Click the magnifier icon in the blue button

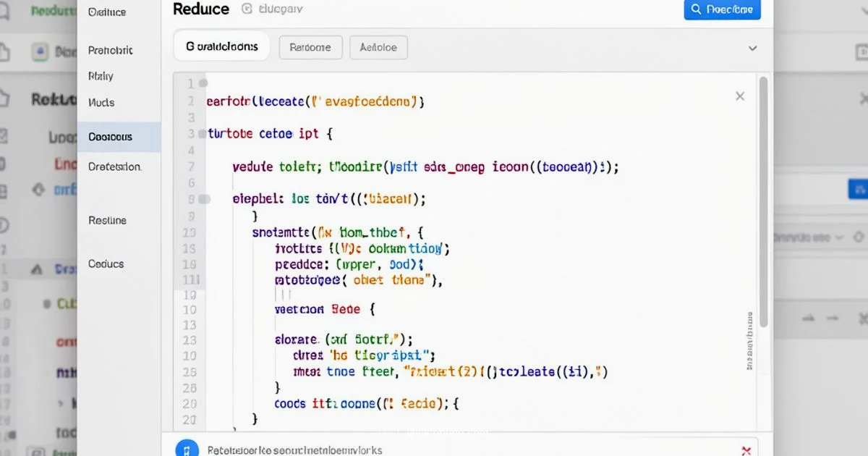(697, 10)
